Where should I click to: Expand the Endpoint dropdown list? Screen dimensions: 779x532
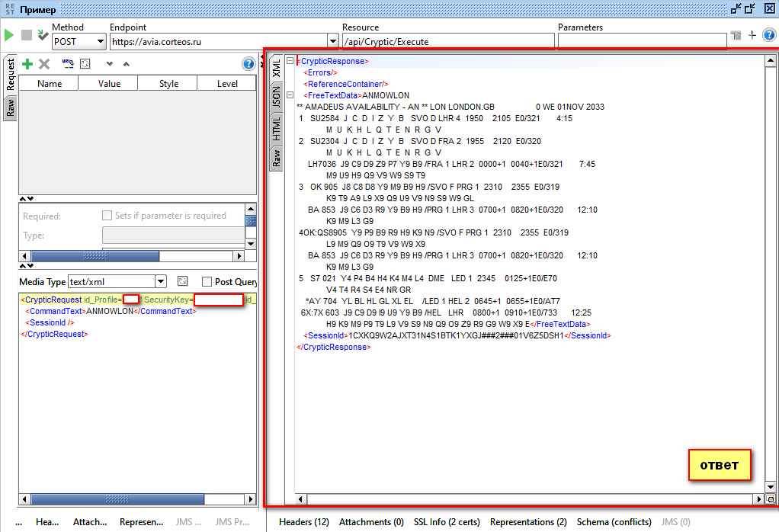[x=332, y=41]
